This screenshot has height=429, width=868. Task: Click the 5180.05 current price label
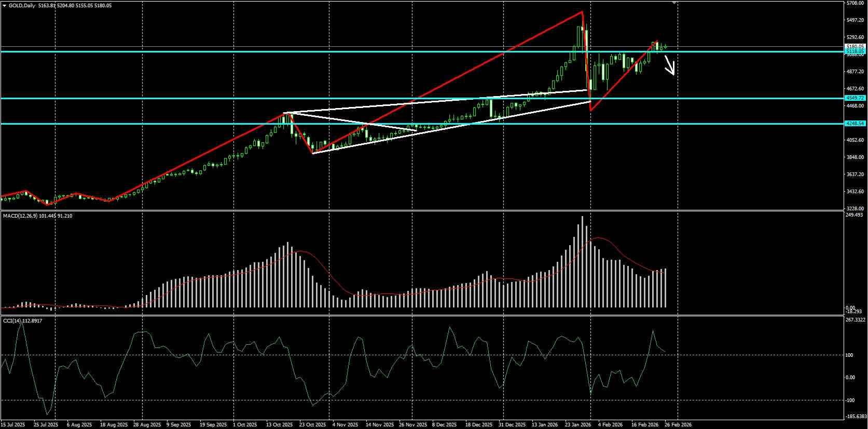pyautogui.click(x=855, y=46)
